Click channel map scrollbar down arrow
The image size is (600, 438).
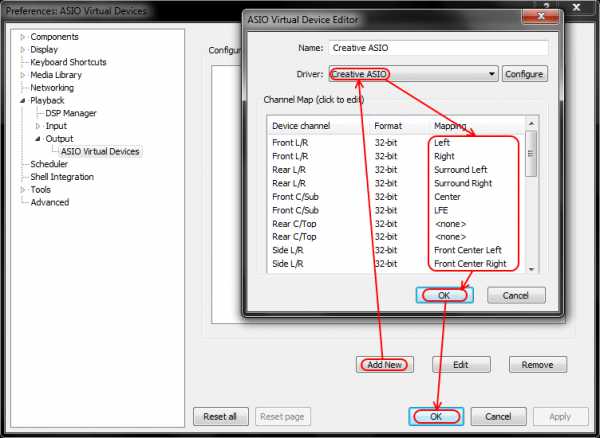point(531,269)
